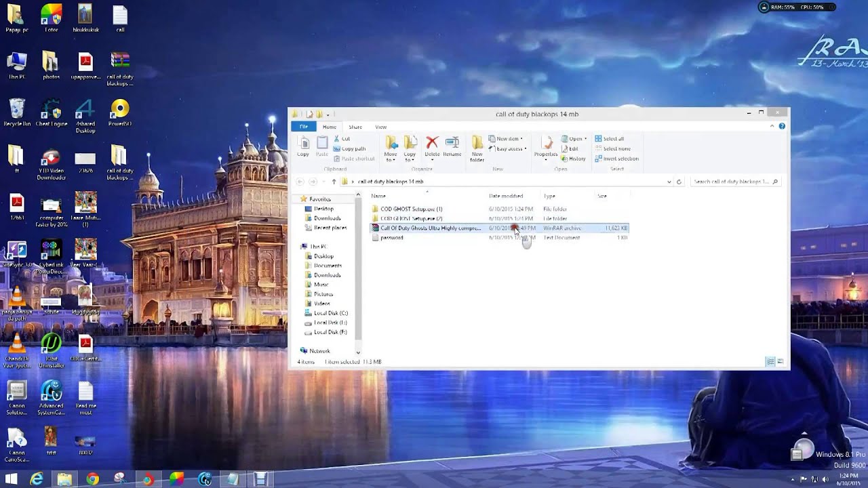Open Recycle Bin on the desktop

(x=17, y=113)
